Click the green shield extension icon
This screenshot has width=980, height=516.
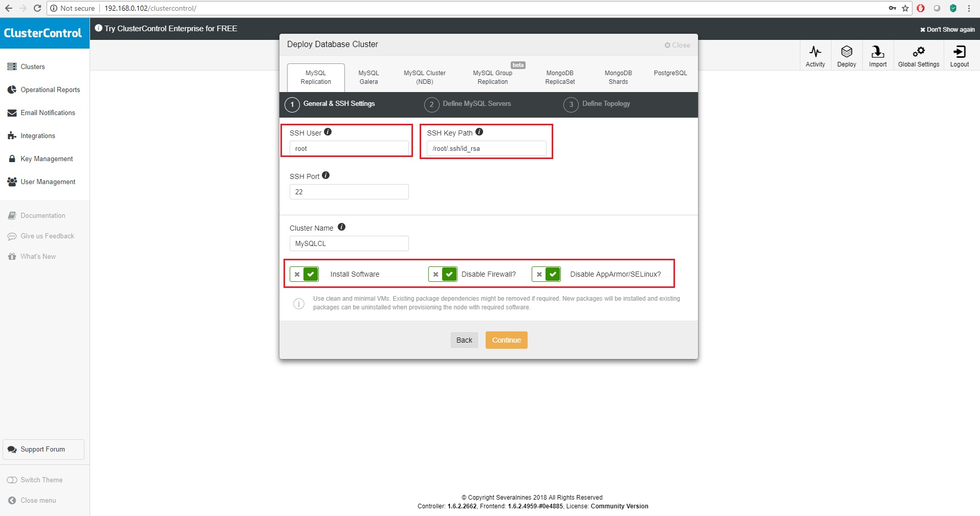pyautogui.click(x=953, y=8)
